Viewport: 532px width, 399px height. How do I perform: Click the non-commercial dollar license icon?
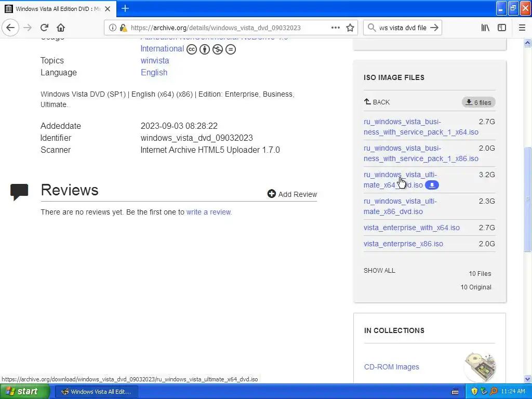(218, 49)
